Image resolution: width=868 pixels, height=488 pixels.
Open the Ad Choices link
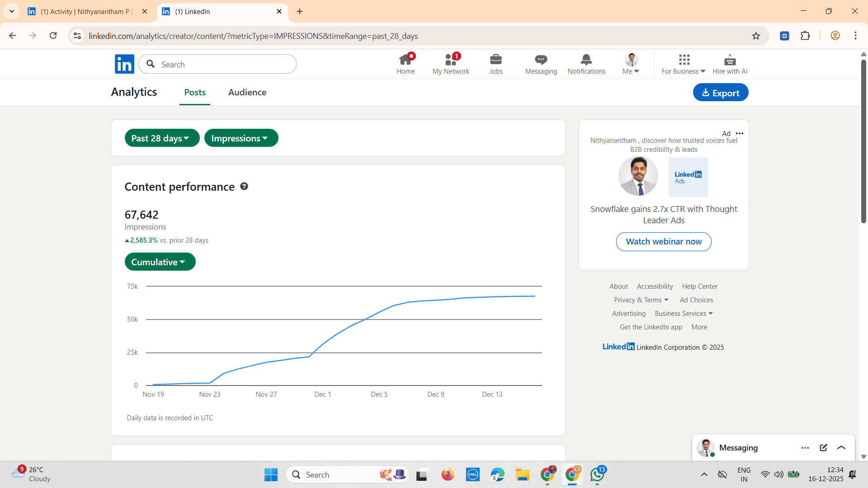(696, 300)
